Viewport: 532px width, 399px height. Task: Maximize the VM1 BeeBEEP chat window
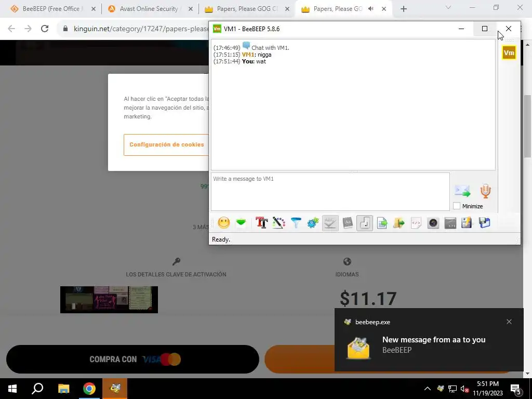coord(485,29)
